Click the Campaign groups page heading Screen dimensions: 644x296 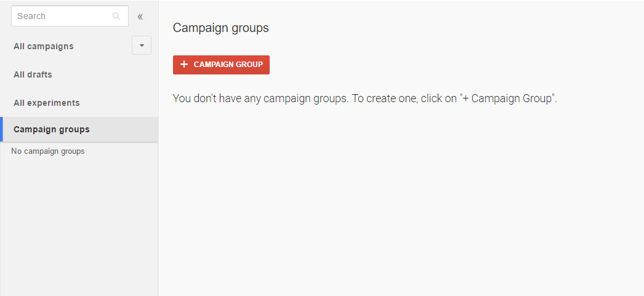click(221, 28)
